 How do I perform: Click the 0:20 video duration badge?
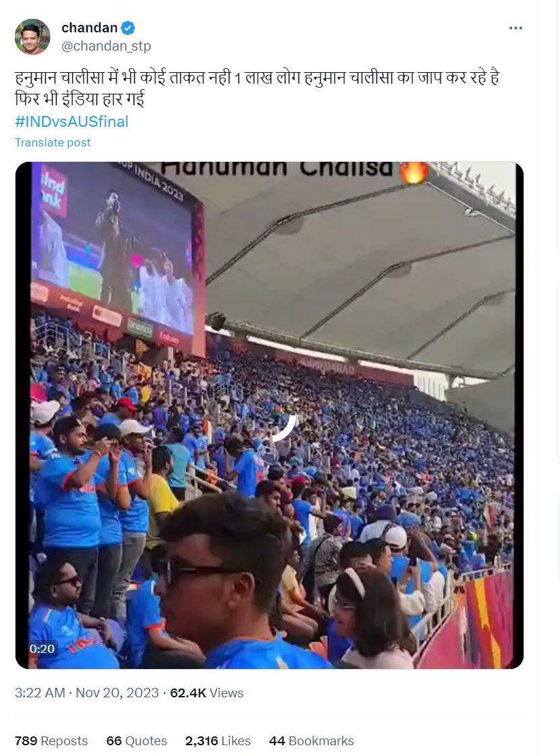tap(42, 649)
